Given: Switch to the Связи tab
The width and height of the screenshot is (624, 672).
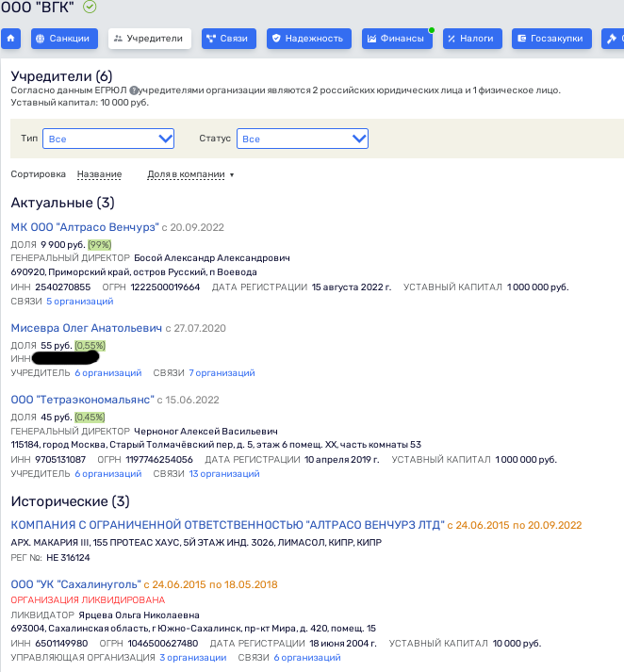Looking at the screenshot, I should (229, 39).
